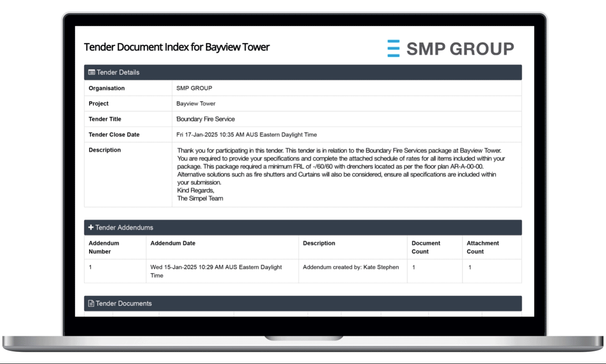Click the Document Count value "1"
The width and height of the screenshot is (606, 364).
click(414, 267)
